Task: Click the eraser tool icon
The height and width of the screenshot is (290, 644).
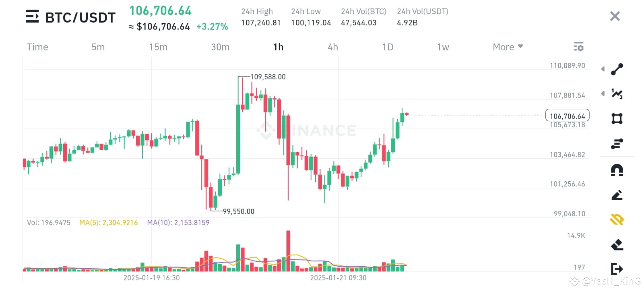Action: (617, 245)
